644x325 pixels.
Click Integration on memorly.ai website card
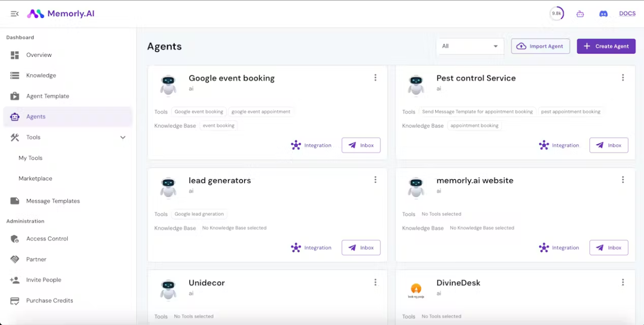tap(559, 247)
